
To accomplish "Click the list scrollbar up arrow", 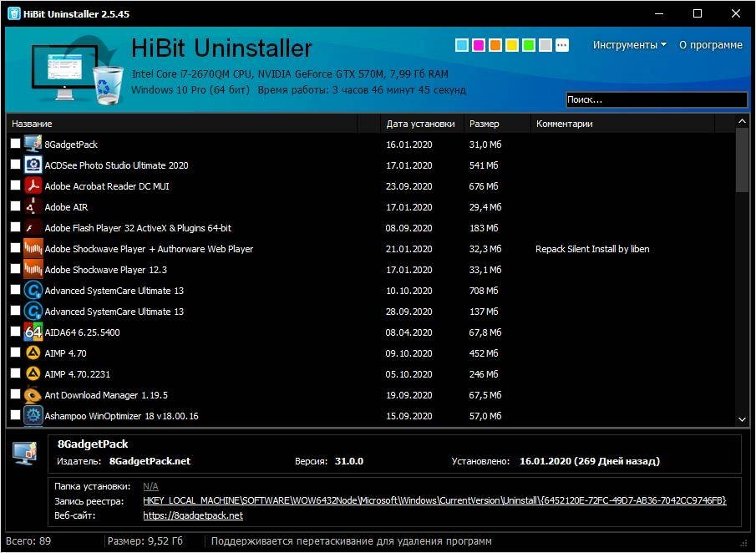I will (742, 121).
